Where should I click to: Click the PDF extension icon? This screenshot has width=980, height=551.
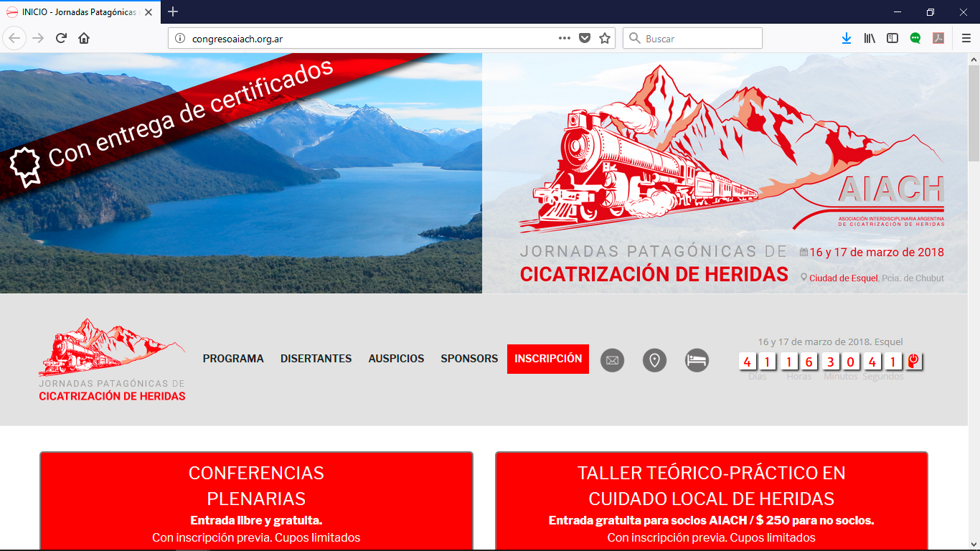938,38
